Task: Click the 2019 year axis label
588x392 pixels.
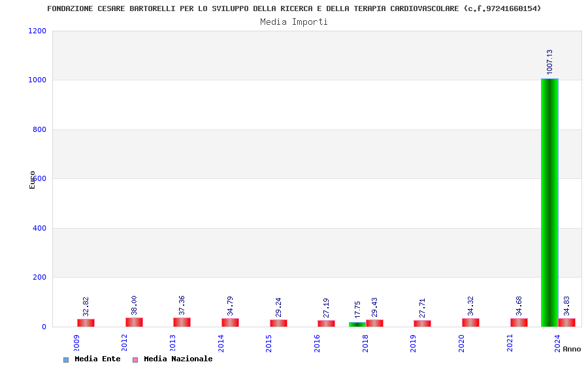Action: pyautogui.click(x=414, y=343)
